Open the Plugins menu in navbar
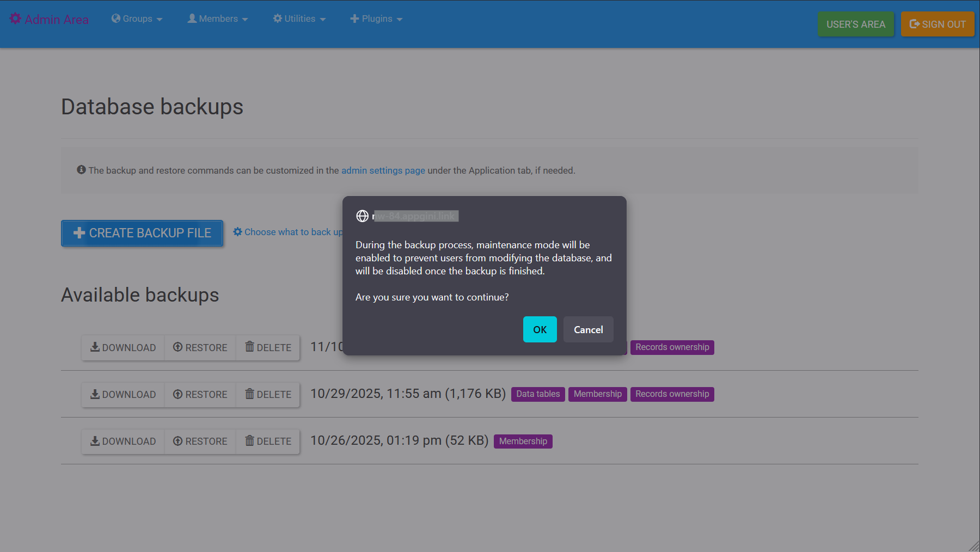Viewport: 980px width, 552px height. [376, 19]
